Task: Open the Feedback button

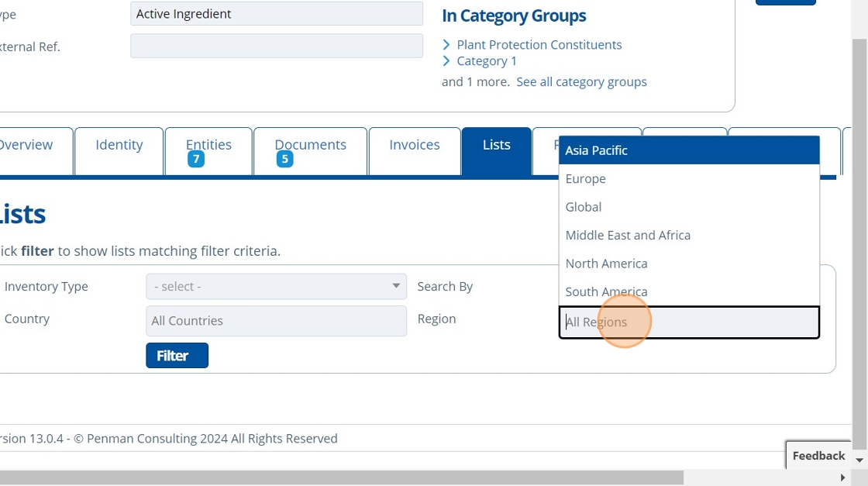Action: [818, 456]
